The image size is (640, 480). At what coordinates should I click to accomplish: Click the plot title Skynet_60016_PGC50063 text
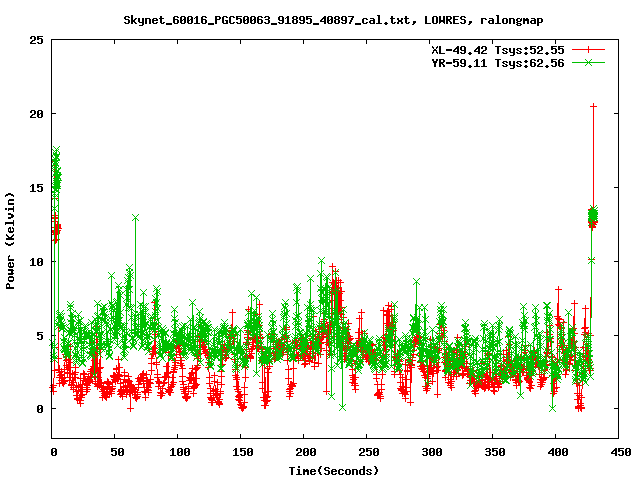333,20
